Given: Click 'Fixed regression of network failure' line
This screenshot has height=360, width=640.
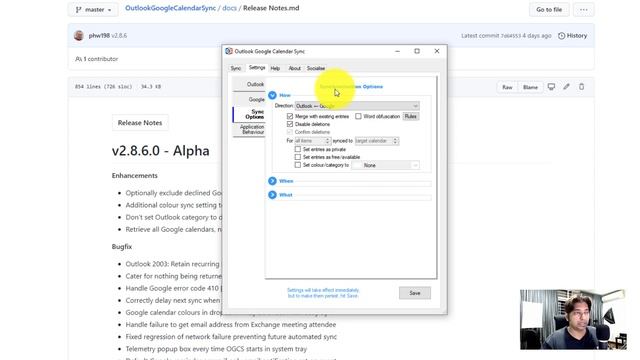Looking at the screenshot, I should click(231, 337).
